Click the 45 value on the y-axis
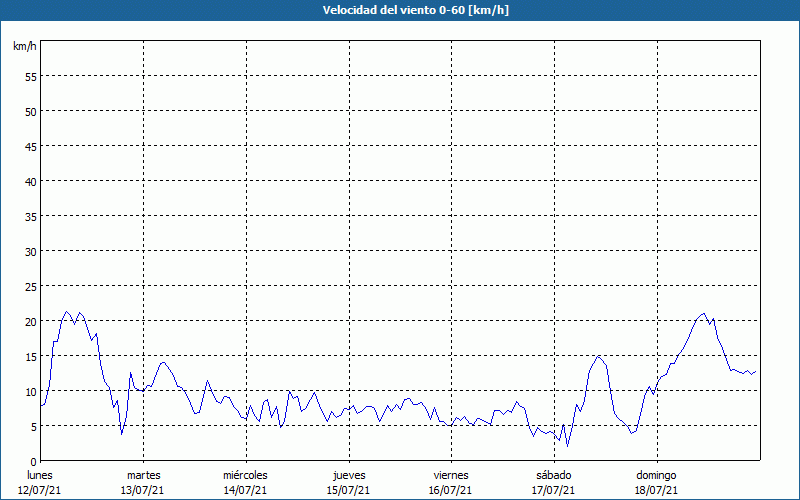This screenshot has width=800, height=500. click(31, 146)
